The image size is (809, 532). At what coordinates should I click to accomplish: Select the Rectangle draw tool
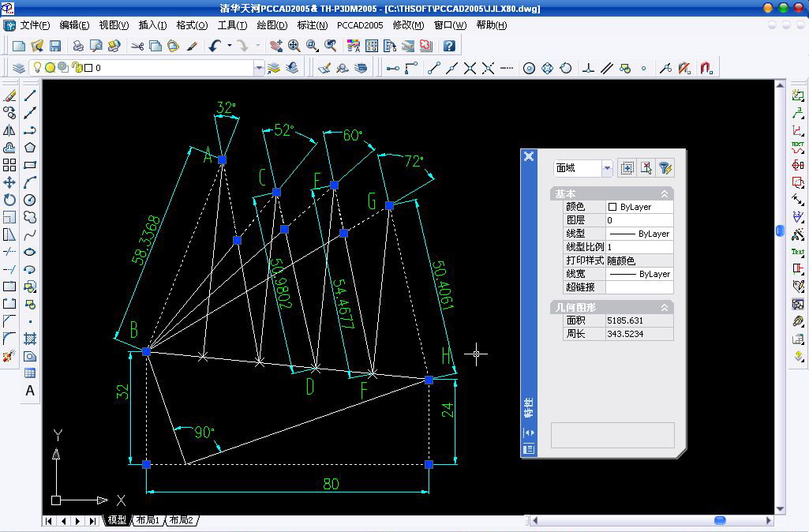click(x=30, y=165)
